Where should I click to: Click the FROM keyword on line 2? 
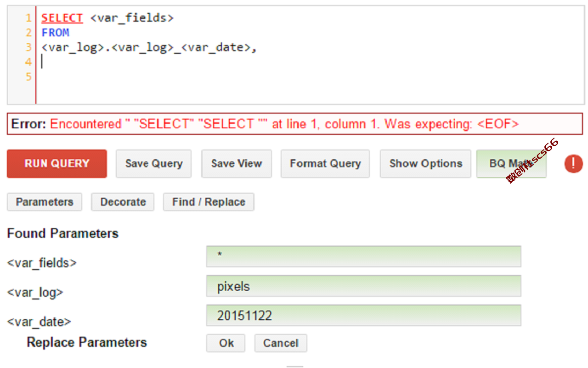55,33
